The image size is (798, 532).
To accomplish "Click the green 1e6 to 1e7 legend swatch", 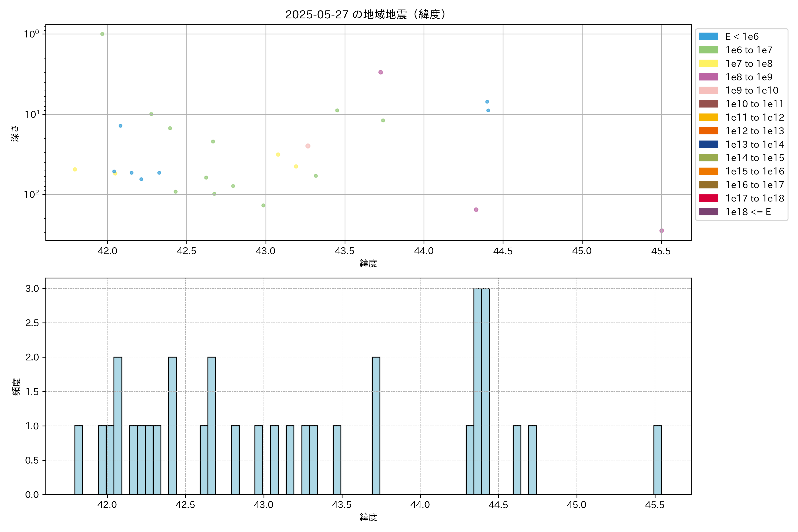I will 708,50.
